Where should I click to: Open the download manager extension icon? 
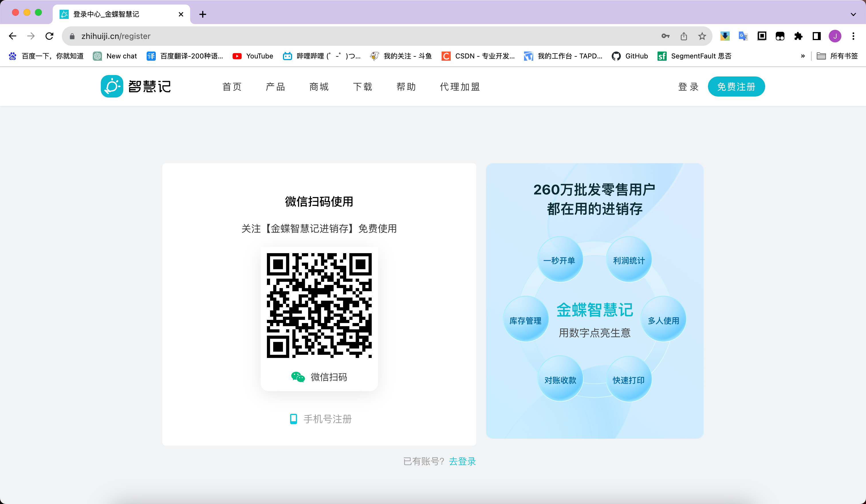[x=725, y=36]
